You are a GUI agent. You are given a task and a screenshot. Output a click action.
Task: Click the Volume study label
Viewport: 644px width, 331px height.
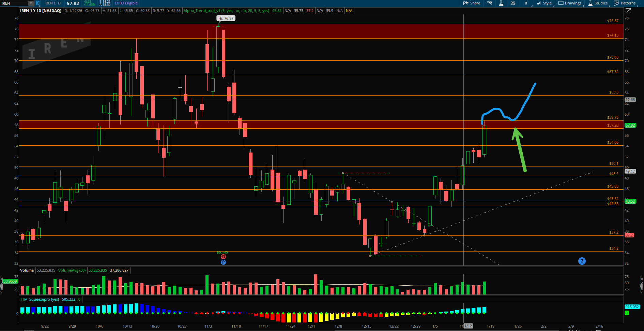[27, 270]
